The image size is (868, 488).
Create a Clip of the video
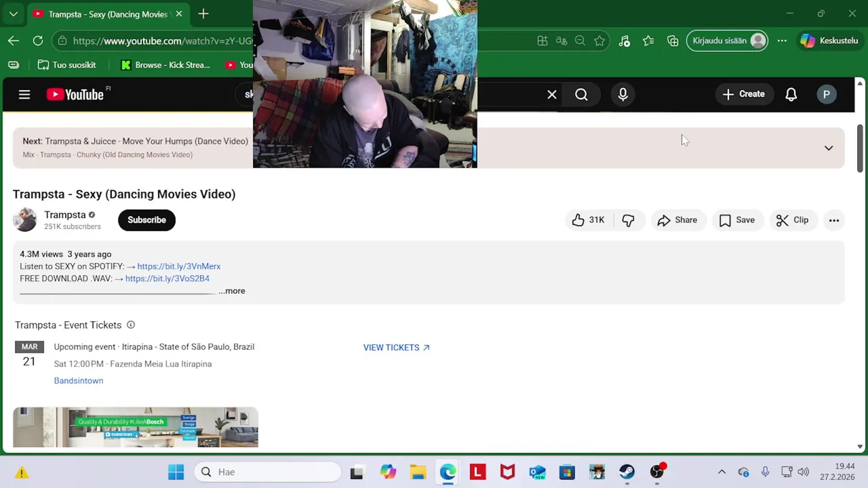point(792,220)
